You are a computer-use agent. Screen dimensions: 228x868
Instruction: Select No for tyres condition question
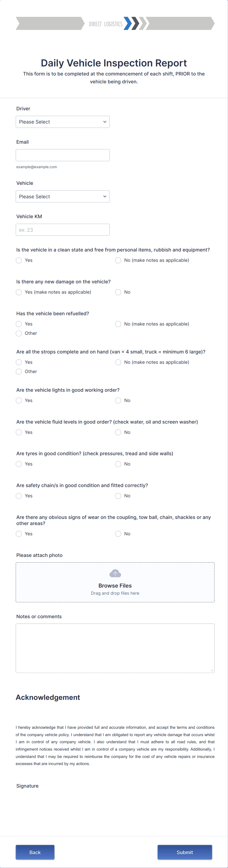pyautogui.click(x=118, y=464)
